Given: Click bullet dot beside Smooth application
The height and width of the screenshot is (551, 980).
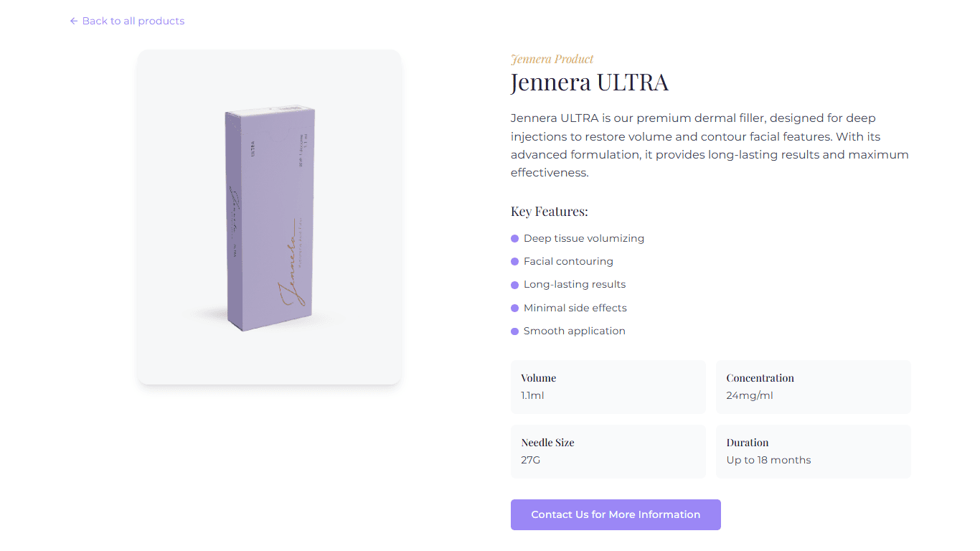Looking at the screenshot, I should [x=514, y=331].
